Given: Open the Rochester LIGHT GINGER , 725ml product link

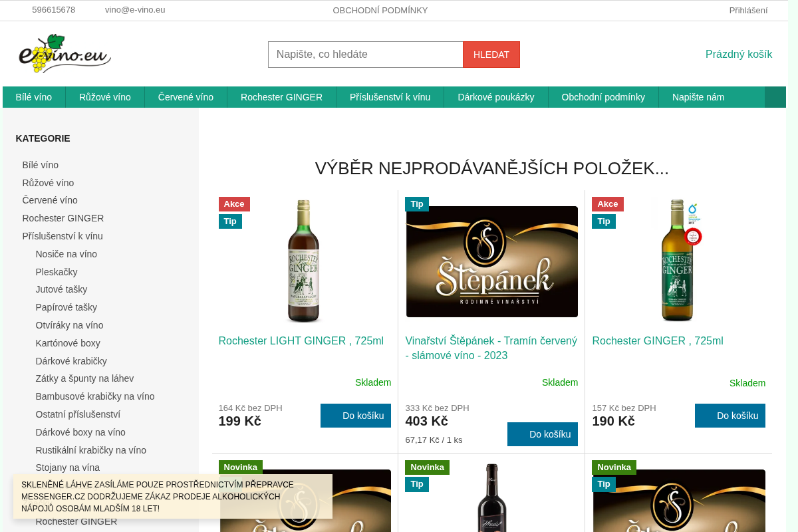Looking at the screenshot, I should coord(301,341).
